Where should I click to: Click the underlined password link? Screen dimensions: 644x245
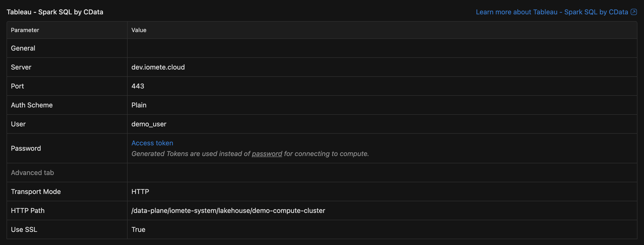click(267, 154)
